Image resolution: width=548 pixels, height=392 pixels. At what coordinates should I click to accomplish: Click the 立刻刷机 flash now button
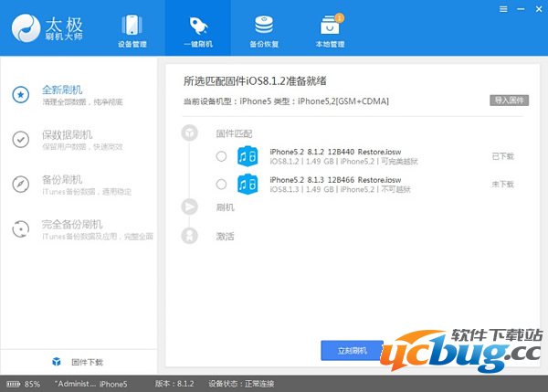tap(353, 350)
